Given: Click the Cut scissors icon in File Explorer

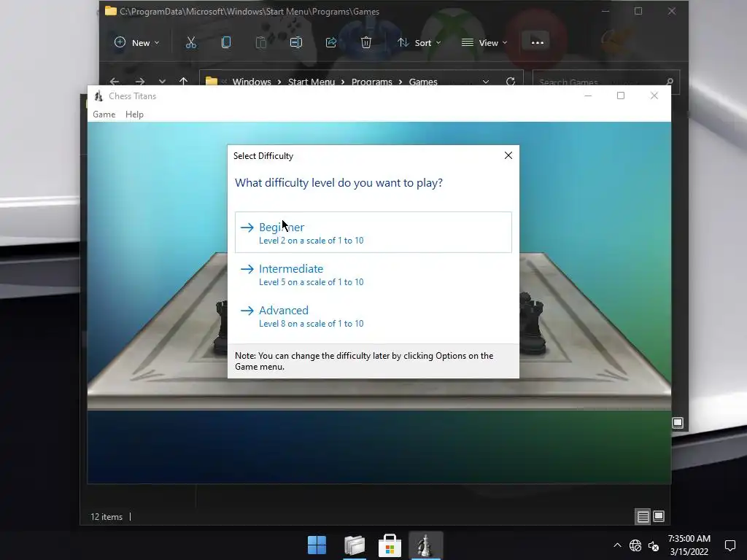Looking at the screenshot, I should pyautogui.click(x=191, y=42).
